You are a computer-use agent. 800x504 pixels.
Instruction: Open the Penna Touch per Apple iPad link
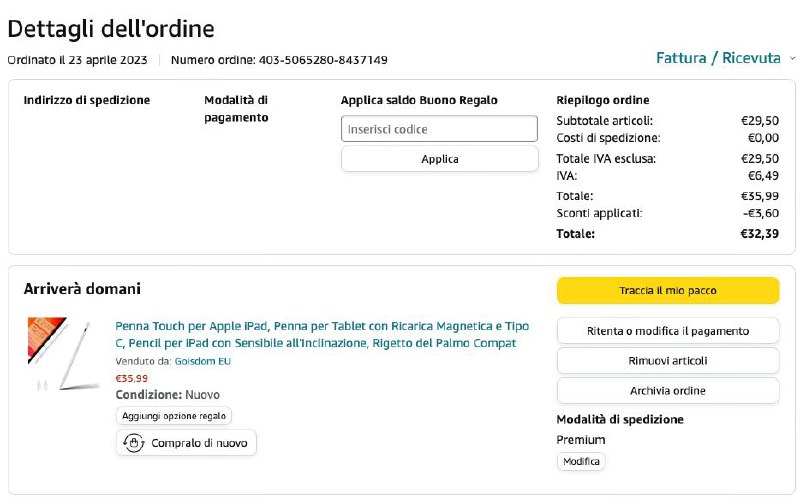click(322, 335)
